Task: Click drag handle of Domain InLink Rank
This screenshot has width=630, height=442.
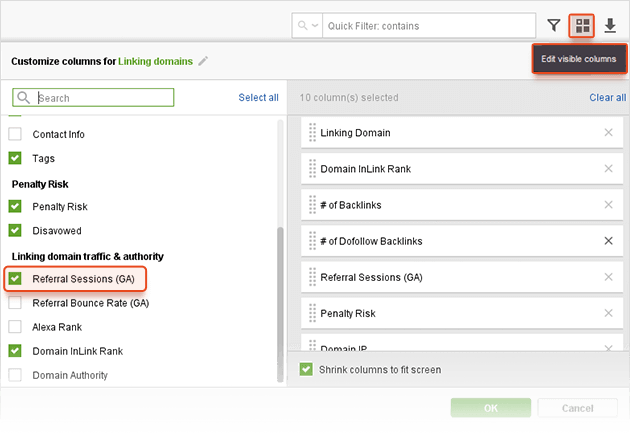Action: coord(312,169)
